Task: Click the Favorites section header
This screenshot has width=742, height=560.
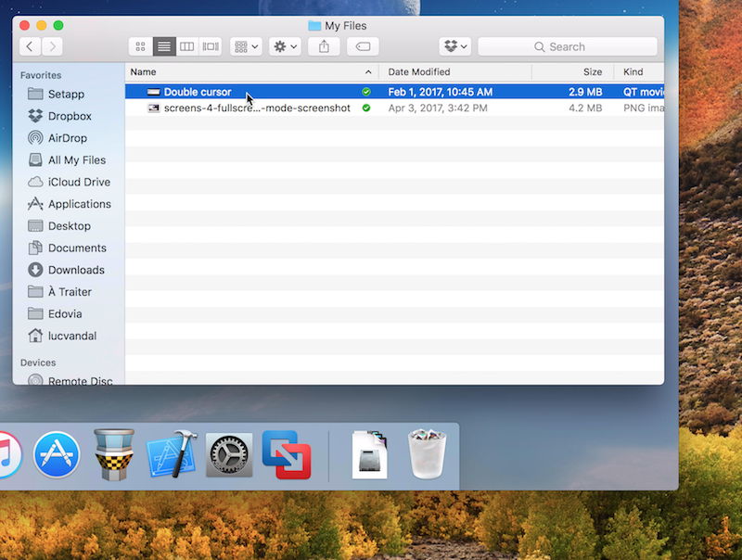Action: pos(41,75)
